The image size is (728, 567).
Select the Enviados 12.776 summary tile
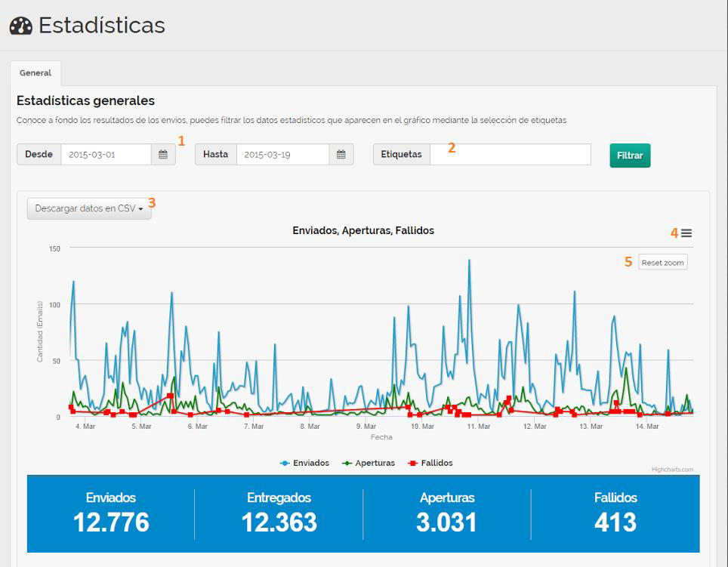coord(111,513)
